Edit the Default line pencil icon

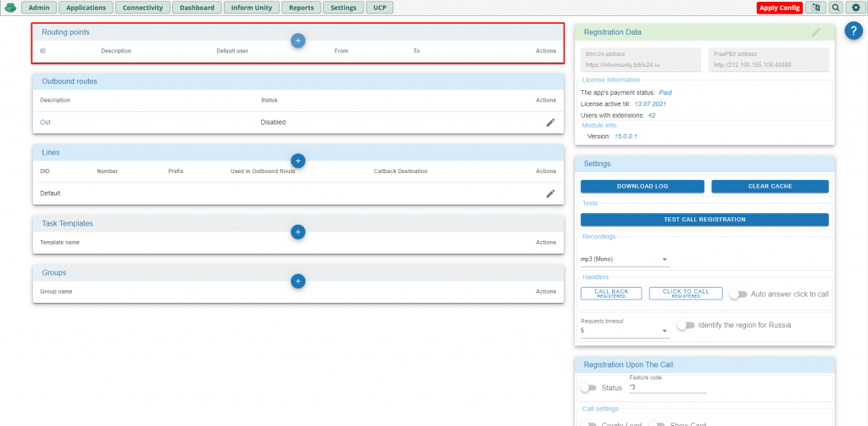coord(550,193)
